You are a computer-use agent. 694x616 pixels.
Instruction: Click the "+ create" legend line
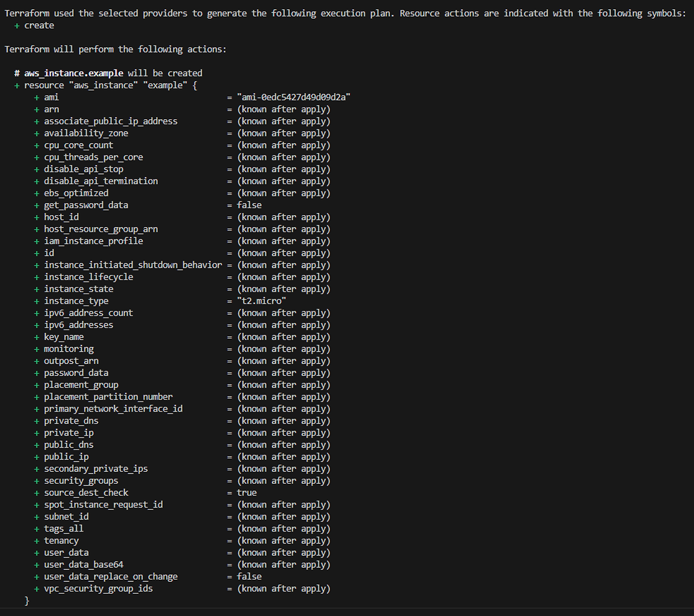pyautogui.click(x=34, y=25)
